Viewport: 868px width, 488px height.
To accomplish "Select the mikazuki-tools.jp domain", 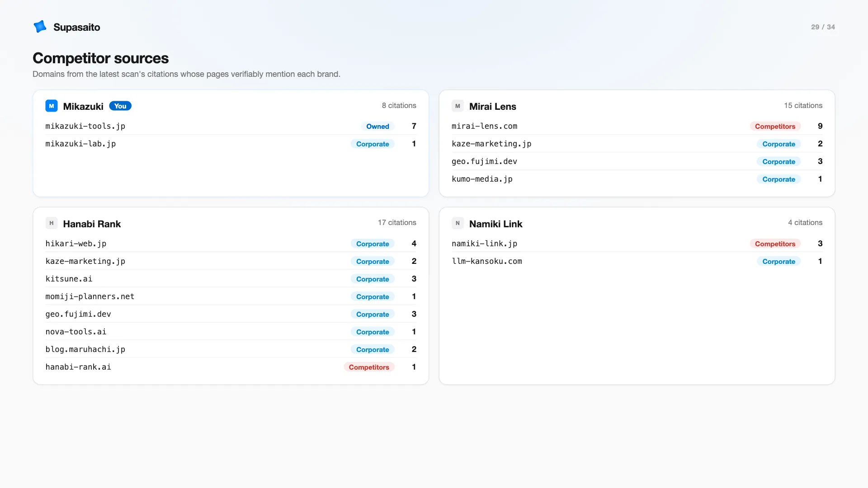I will (85, 126).
